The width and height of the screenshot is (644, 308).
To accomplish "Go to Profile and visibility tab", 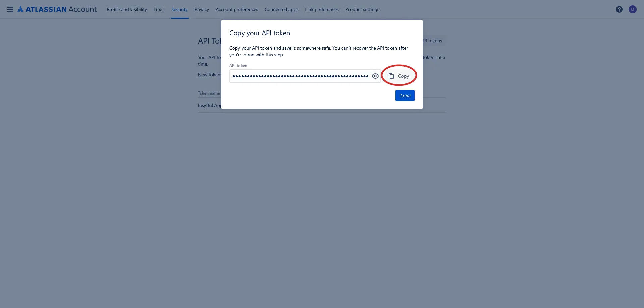I will point(126,9).
